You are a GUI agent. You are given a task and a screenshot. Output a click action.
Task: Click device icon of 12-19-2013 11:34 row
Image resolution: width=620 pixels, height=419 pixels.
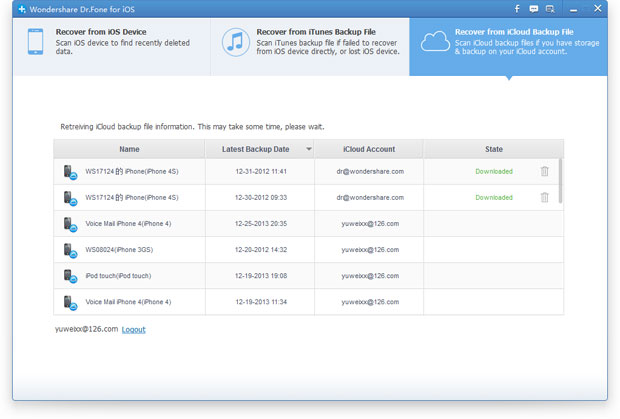coord(70,302)
